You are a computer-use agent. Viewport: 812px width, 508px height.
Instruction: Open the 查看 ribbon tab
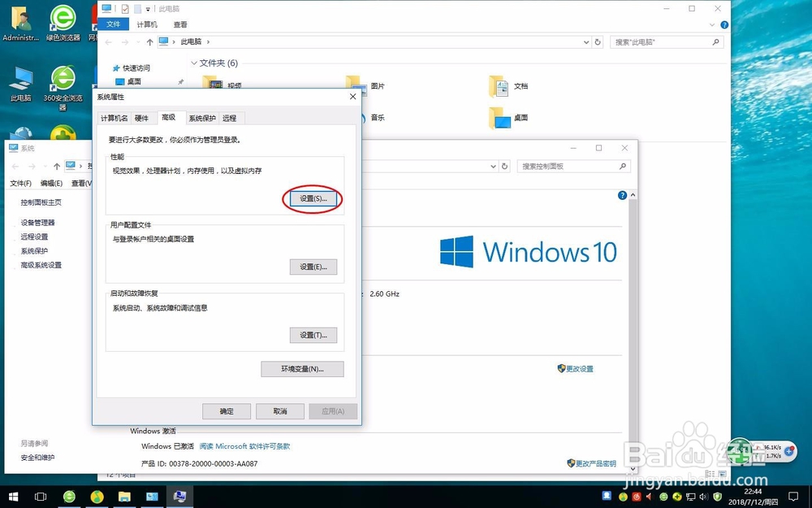(180, 24)
